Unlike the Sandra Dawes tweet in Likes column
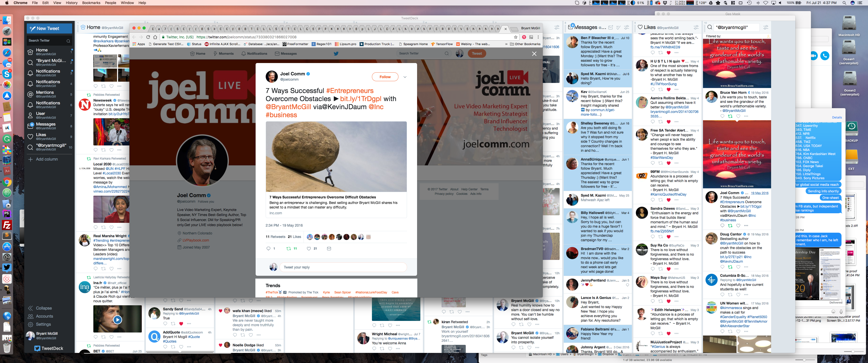 (668, 237)
